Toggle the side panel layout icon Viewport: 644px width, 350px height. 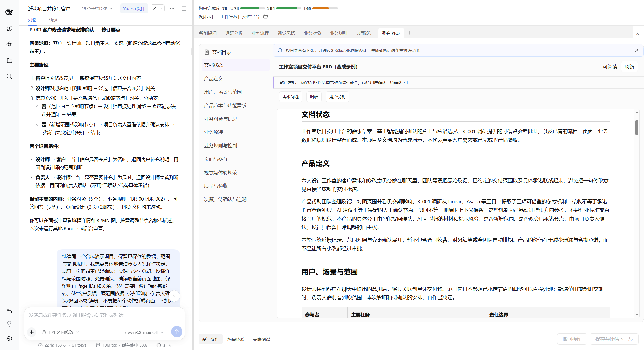click(184, 8)
